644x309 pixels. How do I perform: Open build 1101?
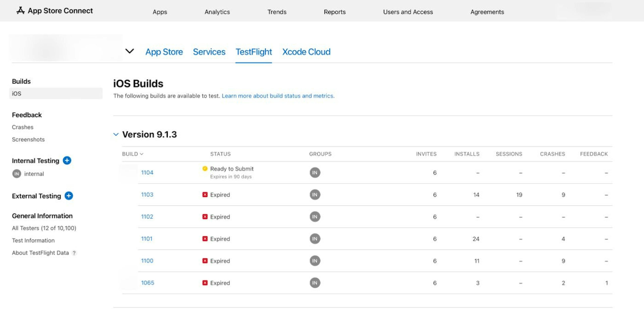[147, 238]
